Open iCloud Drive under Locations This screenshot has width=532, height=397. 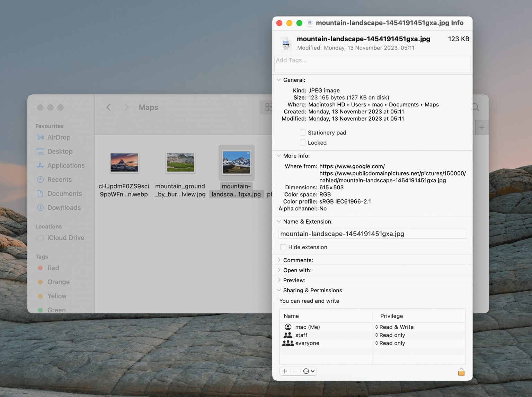tap(65, 238)
